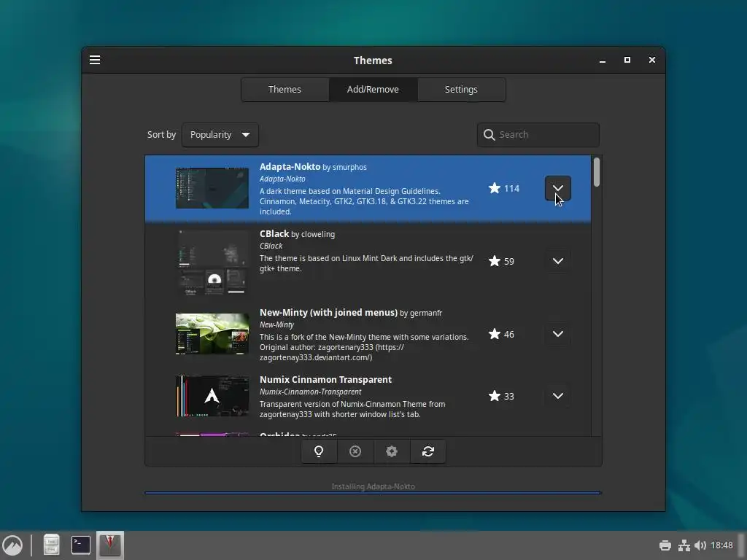
Task: Click the Numix Cinnamon Transparent thumbnail
Action: pyautogui.click(x=212, y=396)
